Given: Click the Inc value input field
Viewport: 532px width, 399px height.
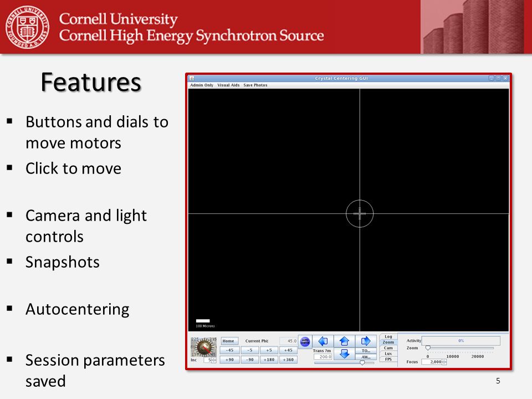Looking at the screenshot, I should tap(208, 360).
